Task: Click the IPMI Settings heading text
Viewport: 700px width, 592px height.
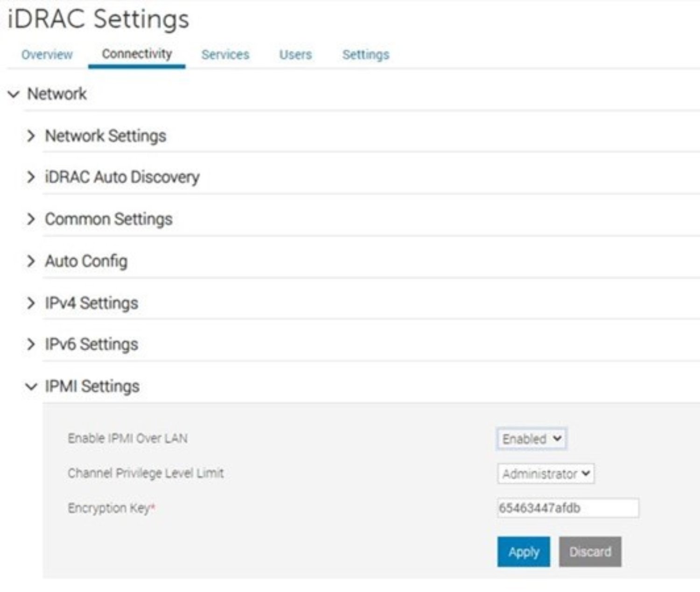Action: pyautogui.click(x=92, y=387)
